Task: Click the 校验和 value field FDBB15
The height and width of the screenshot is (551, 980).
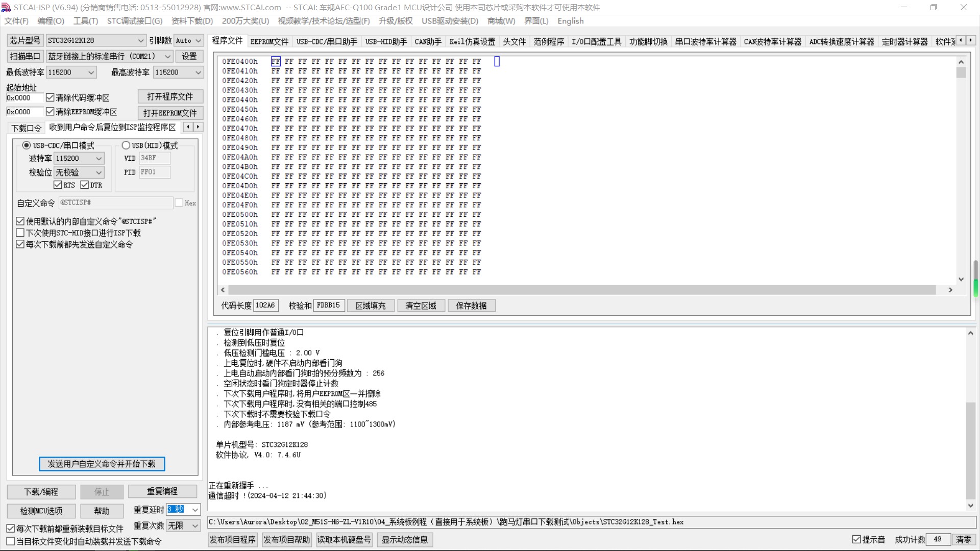Action: (x=329, y=306)
